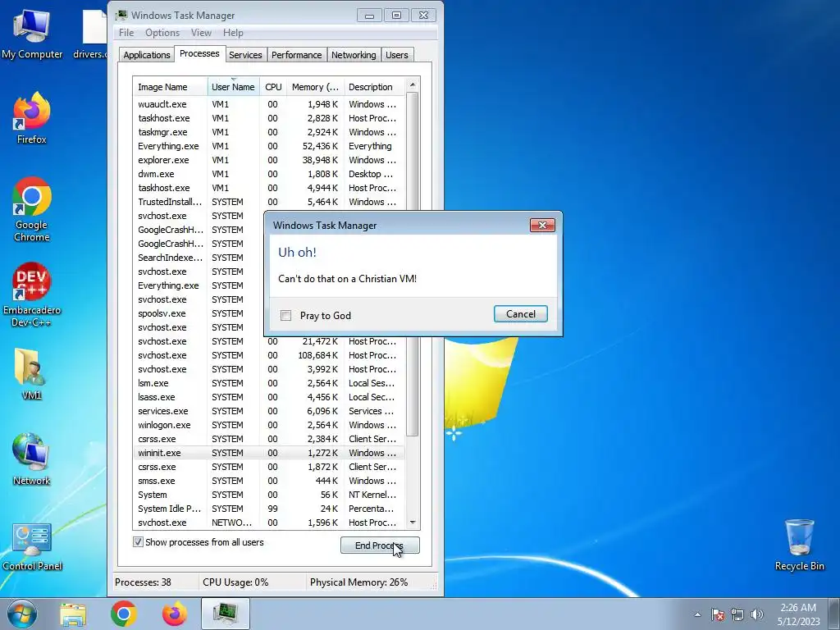Tick the Pray to God checkbox
840x630 pixels.
pos(286,316)
